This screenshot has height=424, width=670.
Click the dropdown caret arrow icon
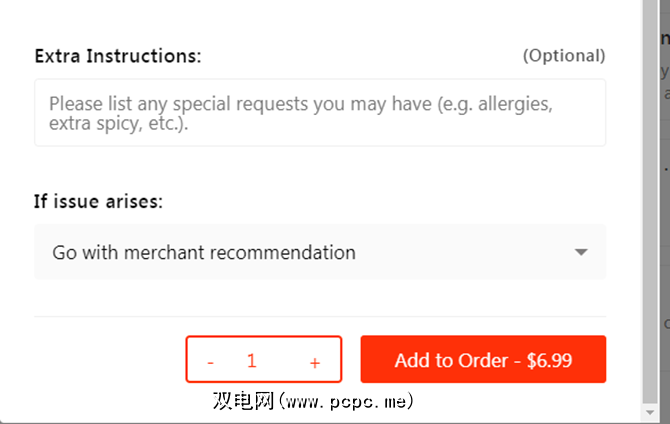581,253
